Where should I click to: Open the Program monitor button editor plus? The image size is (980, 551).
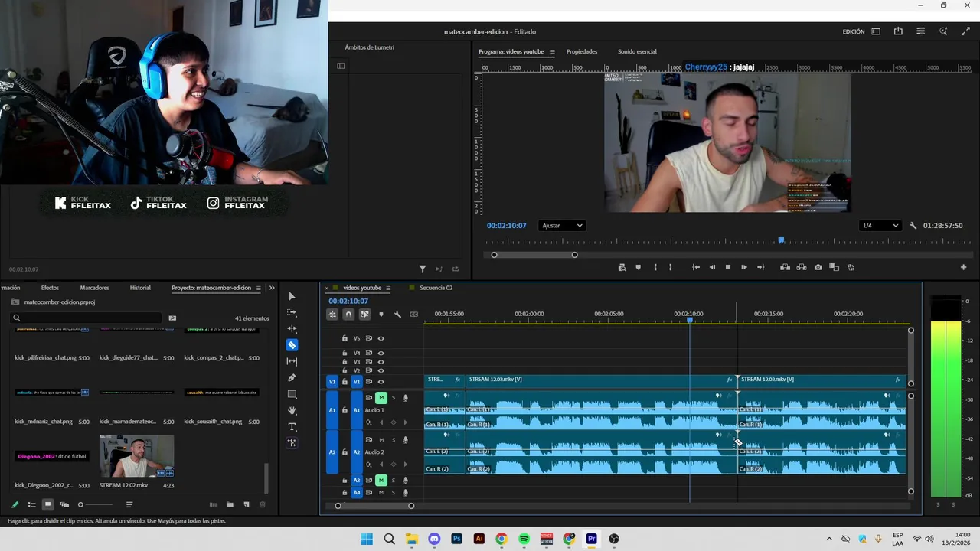(963, 267)
